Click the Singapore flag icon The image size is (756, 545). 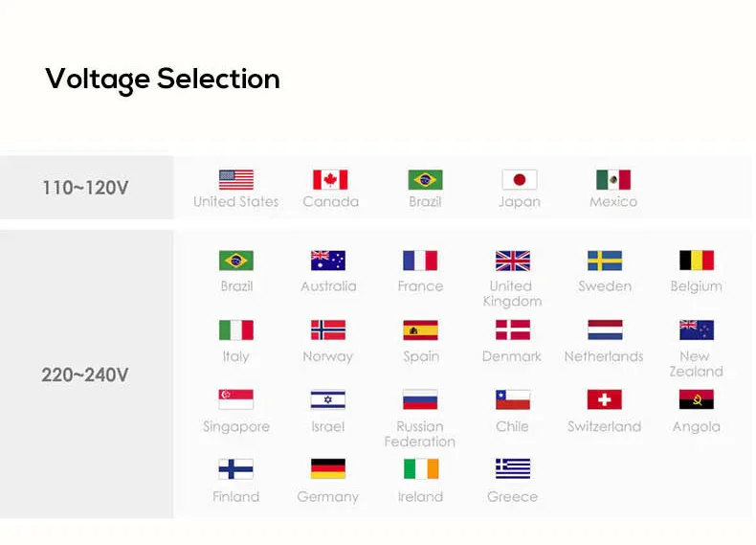tap(235, 399)
